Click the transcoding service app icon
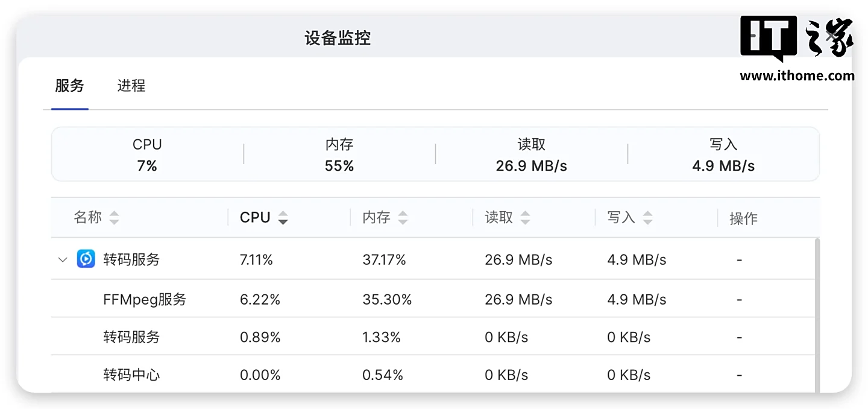This screenshot has height=409, width=868. click(86, 259)
